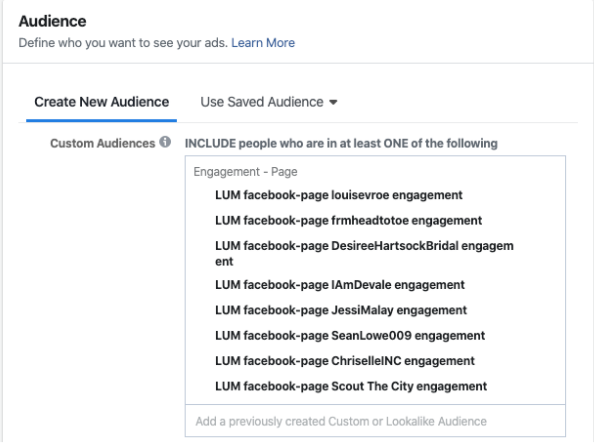Select the Use Saved Audience tab
Screen dimensions: 594x444
(269, 102)
